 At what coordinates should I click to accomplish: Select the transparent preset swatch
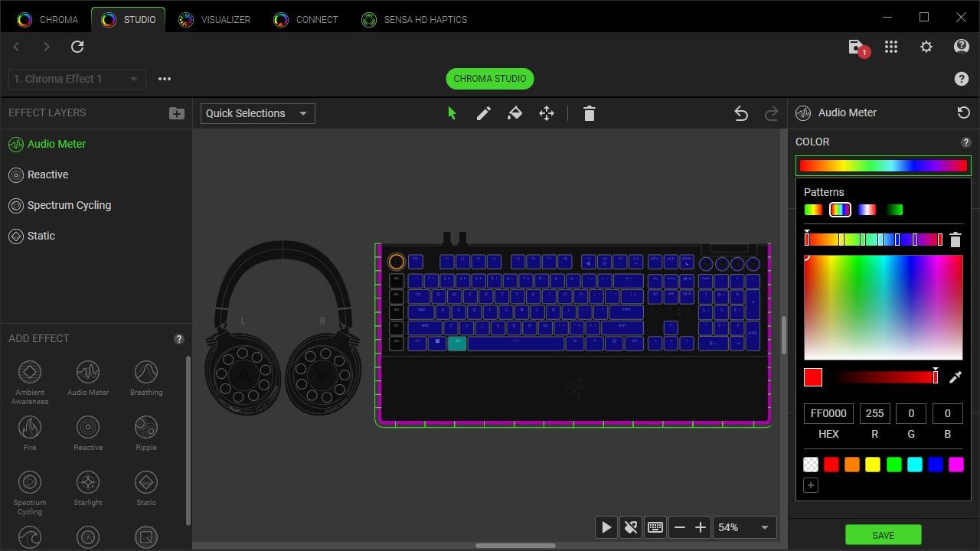[811, 465]
